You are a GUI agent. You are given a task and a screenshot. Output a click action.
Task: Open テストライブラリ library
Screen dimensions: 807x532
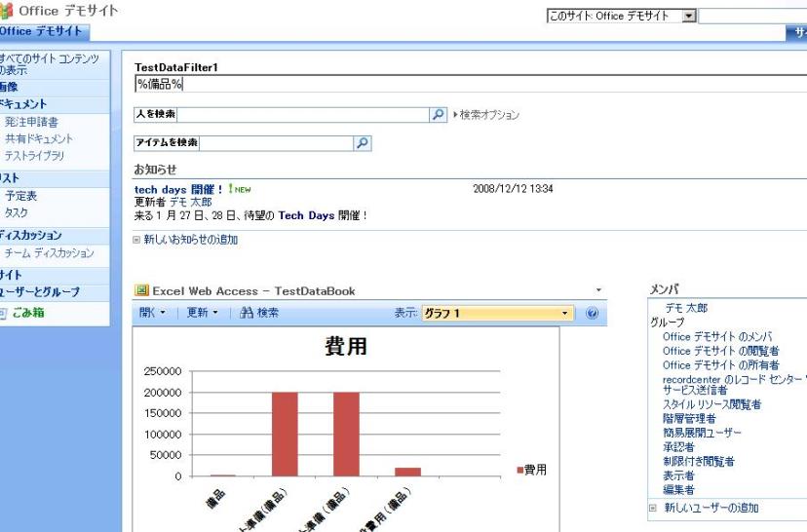(34, 155)
